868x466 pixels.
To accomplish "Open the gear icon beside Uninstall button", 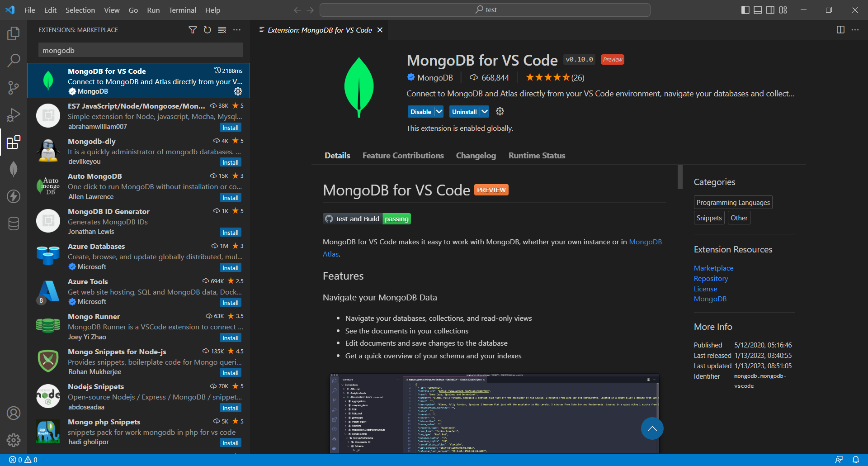I will click(x=500, y=111).
